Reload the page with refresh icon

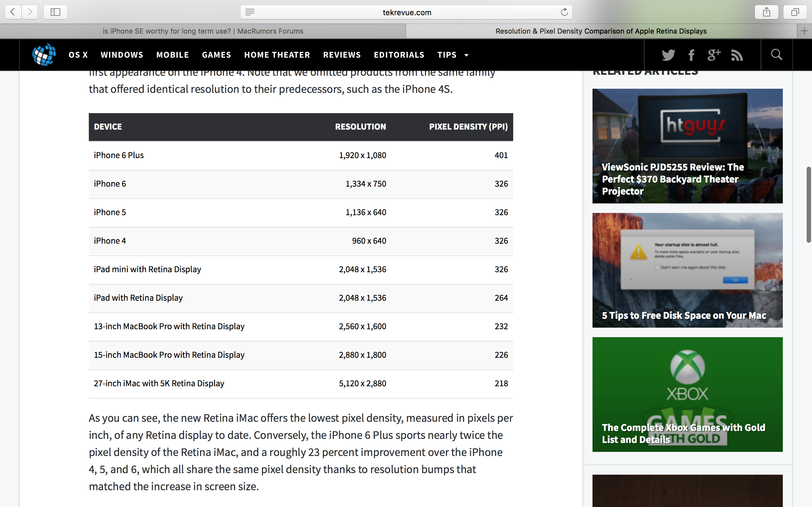click(x=564, y=12)
